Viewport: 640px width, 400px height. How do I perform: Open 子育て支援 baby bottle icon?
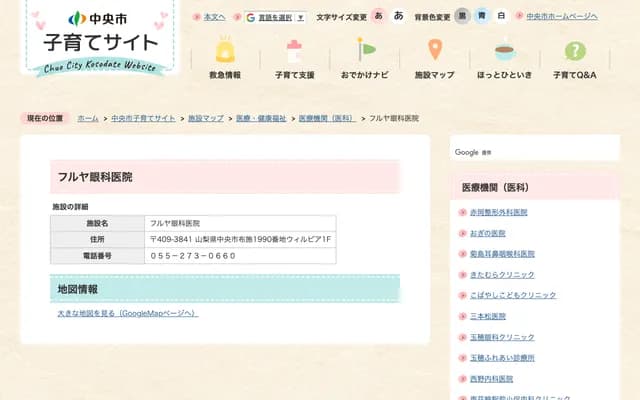pos(294,50)
